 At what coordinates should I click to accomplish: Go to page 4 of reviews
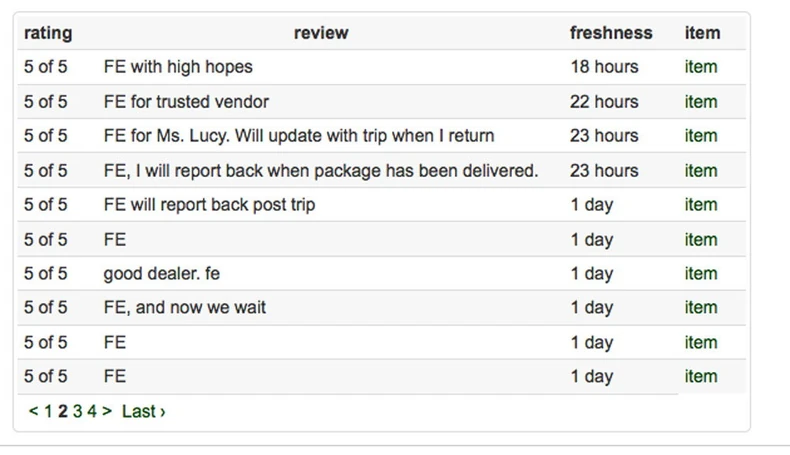pyautogui.click(x=91, y=411)
